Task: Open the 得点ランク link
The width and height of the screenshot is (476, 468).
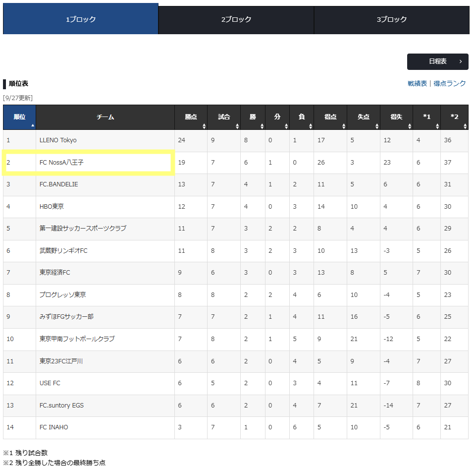Action: click(x=449, y=84)
